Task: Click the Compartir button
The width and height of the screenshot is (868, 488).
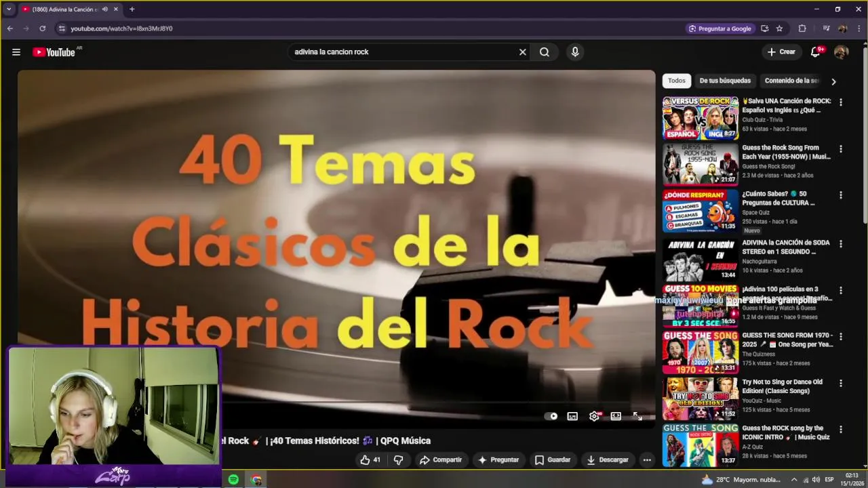Action: [x=441, y=460]
